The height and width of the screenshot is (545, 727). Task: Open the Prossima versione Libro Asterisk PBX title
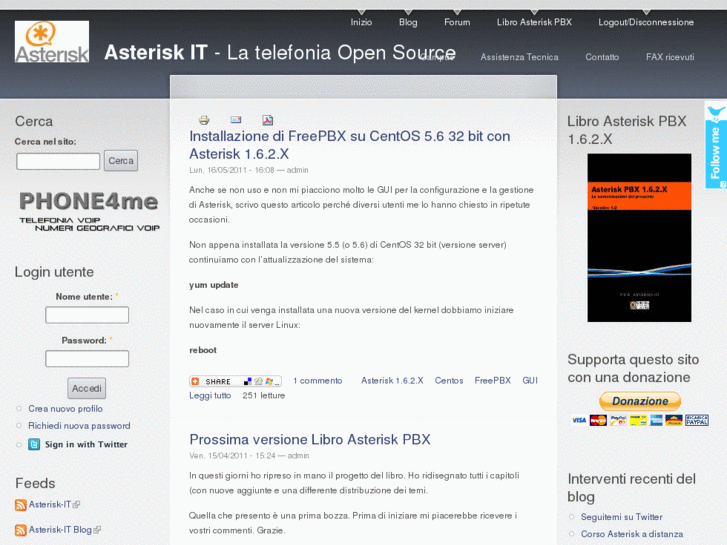(x=310, y=439)
